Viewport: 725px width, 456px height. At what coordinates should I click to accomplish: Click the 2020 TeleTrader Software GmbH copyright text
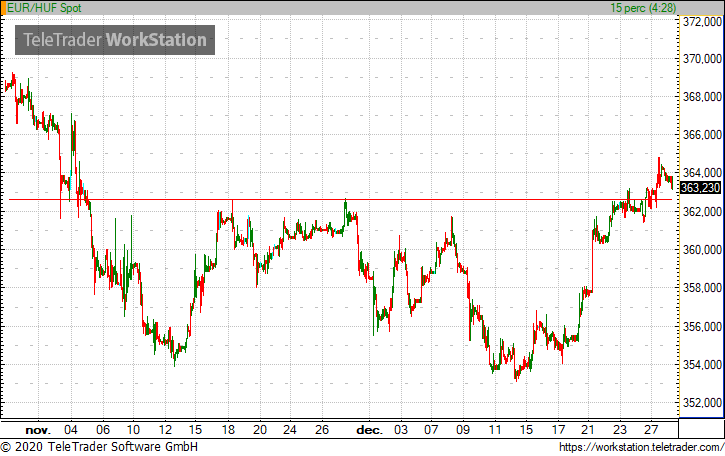pyautogui.click(x=99, y=447)
